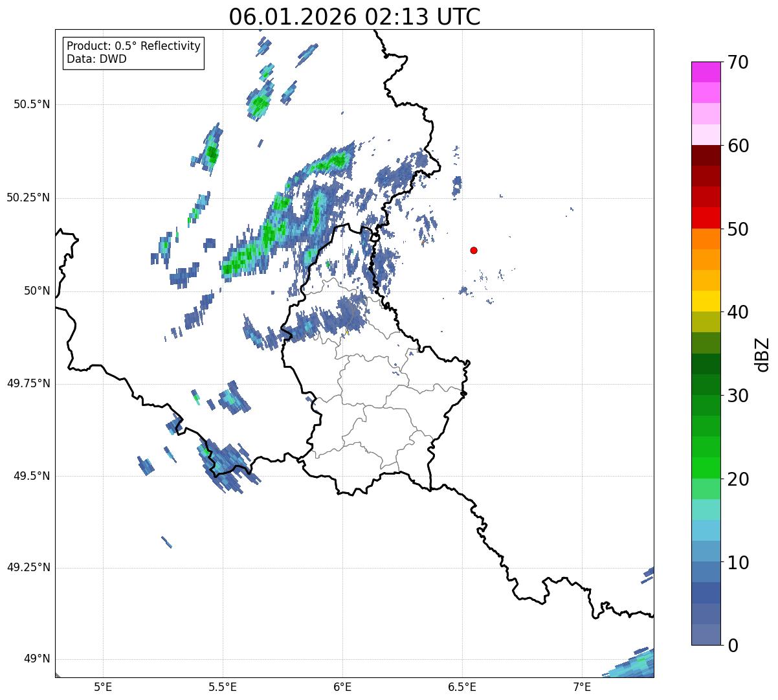Viewport: 778px width, 700px height.
Task: Click the orange colorbar segment below 50
Action: 706,239
